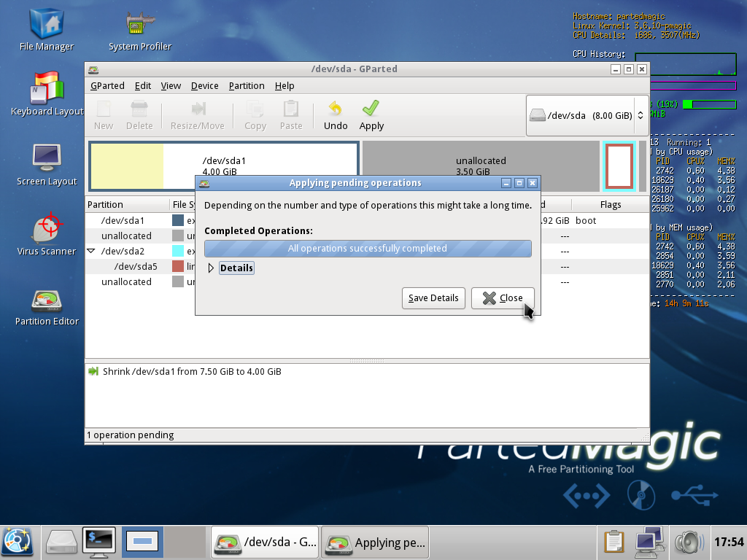The height and width of the screenshot is (560, 747).
Task: Open the Partition menu
Action: [247, 86]
